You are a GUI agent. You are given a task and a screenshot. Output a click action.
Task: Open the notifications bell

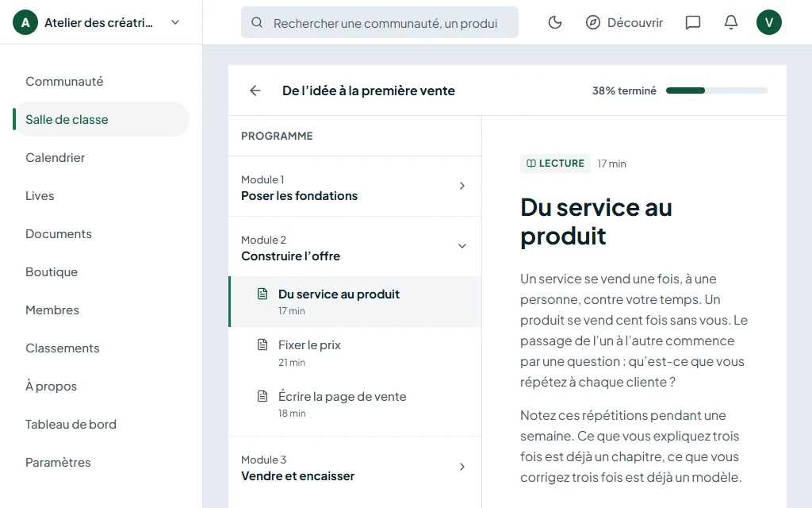tap(730, 22)
